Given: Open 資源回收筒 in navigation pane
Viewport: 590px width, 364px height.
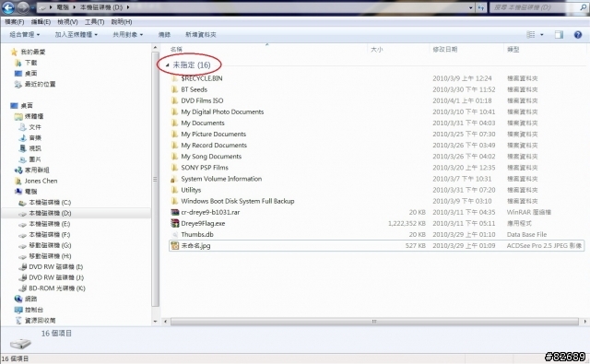Looking at the screenshot, I should point(40,321).
